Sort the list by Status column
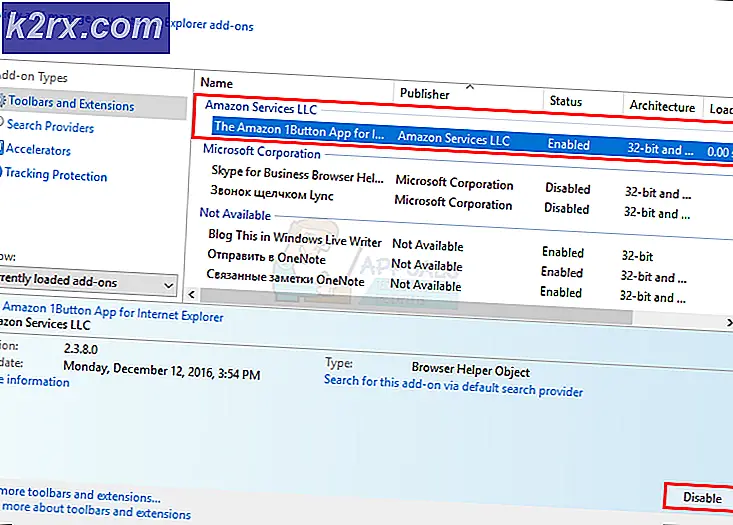Screen dimensions: 733x525 [566, 101]
